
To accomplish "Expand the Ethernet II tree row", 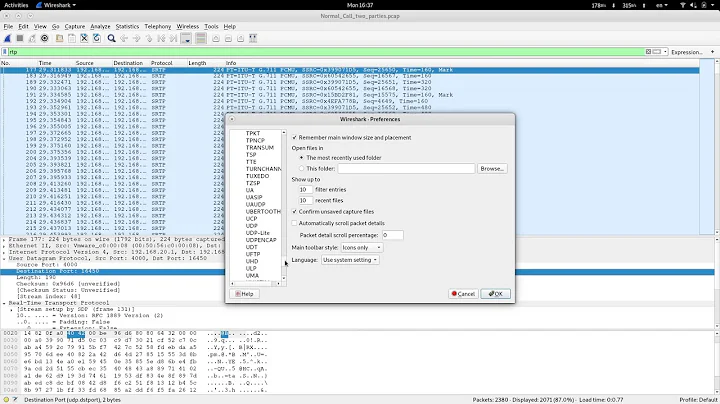I will tap(4, 246).
